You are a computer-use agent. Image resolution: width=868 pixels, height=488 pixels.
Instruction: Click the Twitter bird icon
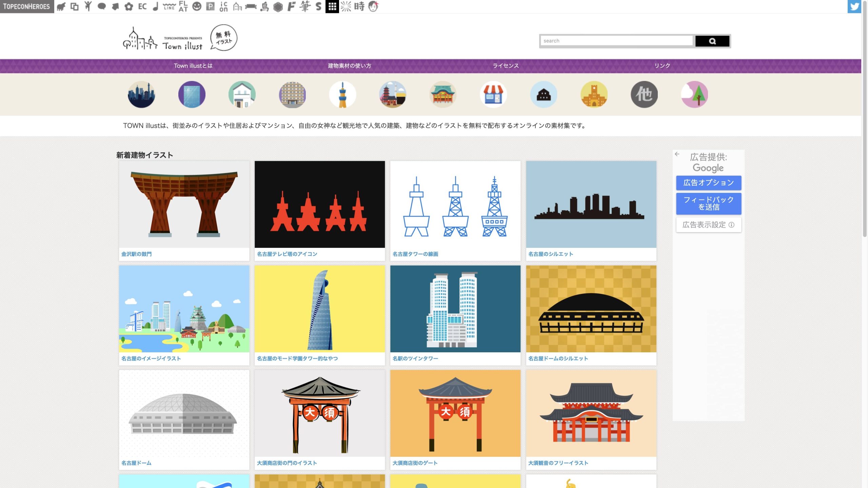[854, 6]
